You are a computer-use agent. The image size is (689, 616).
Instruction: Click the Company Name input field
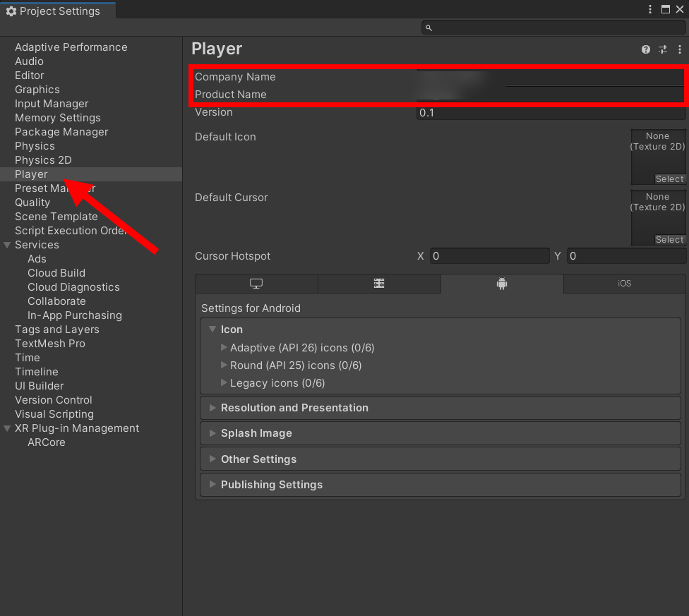coord(551,77)
